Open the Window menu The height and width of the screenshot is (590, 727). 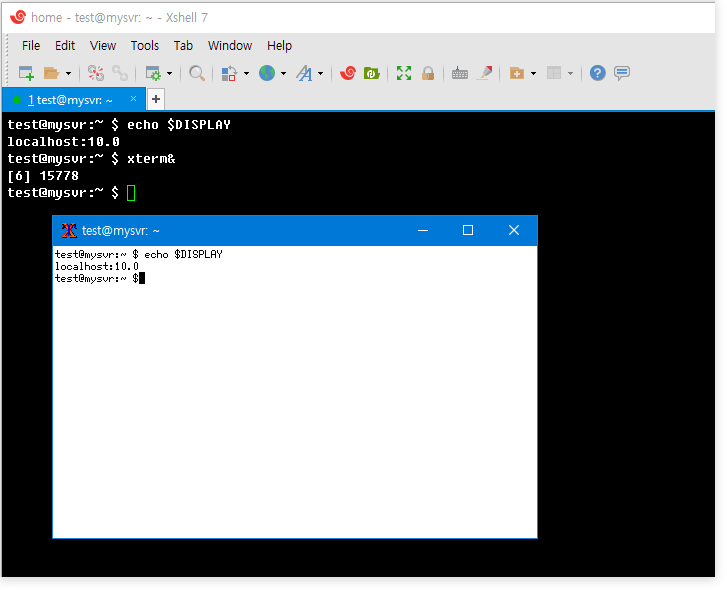[230, 45]
